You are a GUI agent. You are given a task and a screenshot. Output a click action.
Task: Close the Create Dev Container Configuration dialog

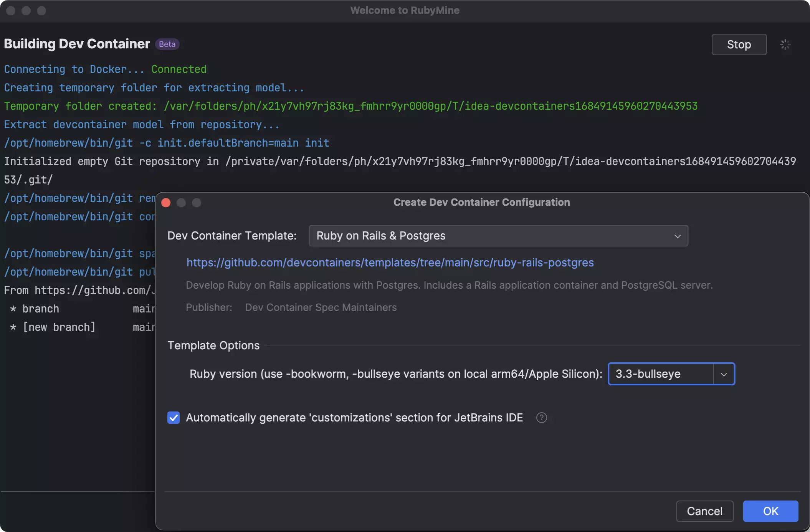[x=166, y=203]
